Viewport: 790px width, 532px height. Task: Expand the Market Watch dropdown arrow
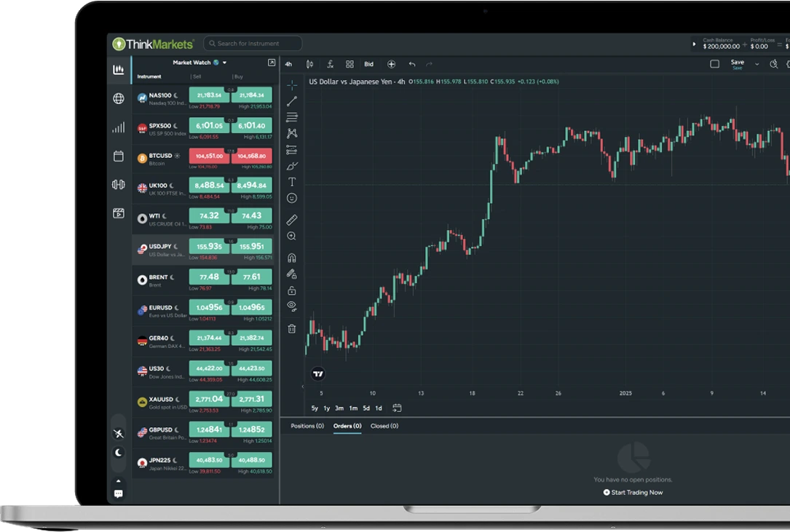tap(225, 63)
